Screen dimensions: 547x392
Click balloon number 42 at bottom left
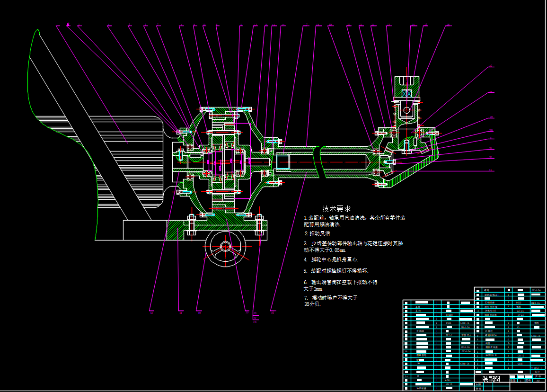pyautogui.click(x=151, y=312)
